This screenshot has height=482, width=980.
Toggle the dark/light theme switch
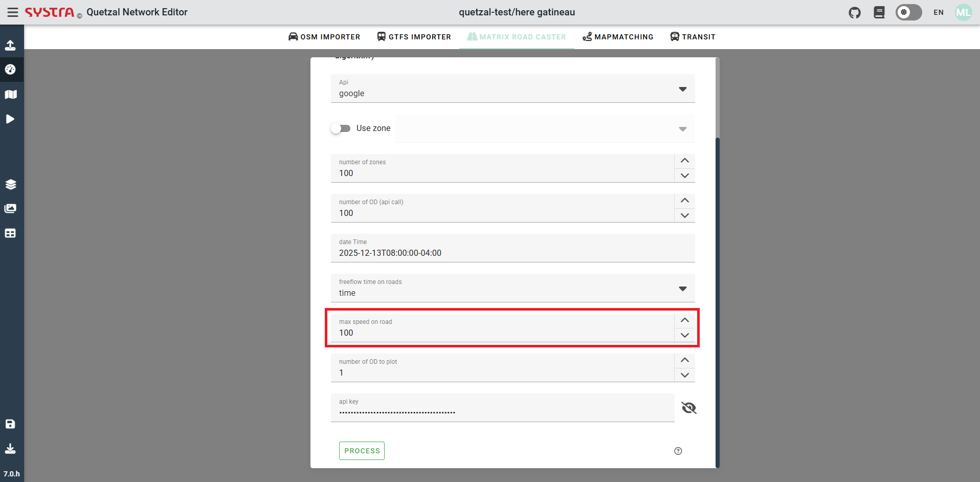pos(908,12)
